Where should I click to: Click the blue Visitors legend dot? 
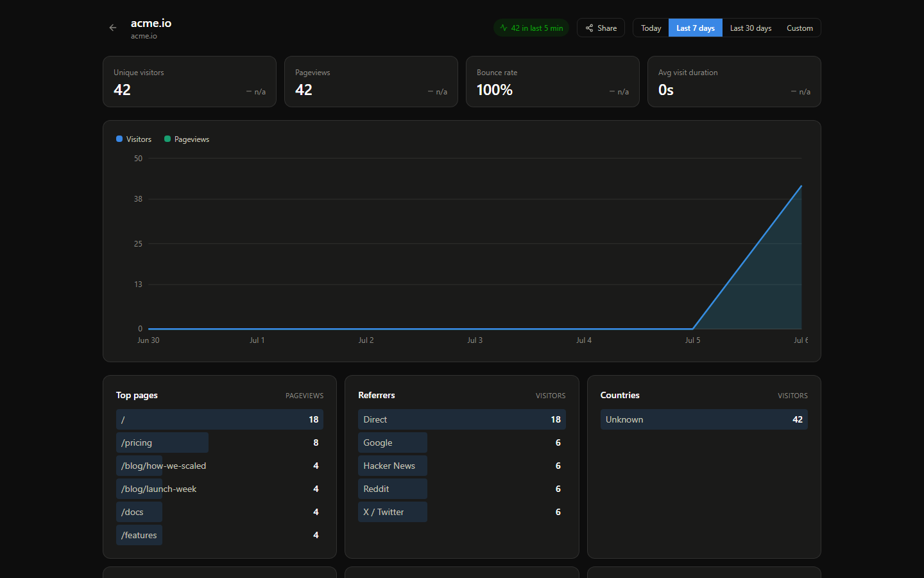pos(119,139)
